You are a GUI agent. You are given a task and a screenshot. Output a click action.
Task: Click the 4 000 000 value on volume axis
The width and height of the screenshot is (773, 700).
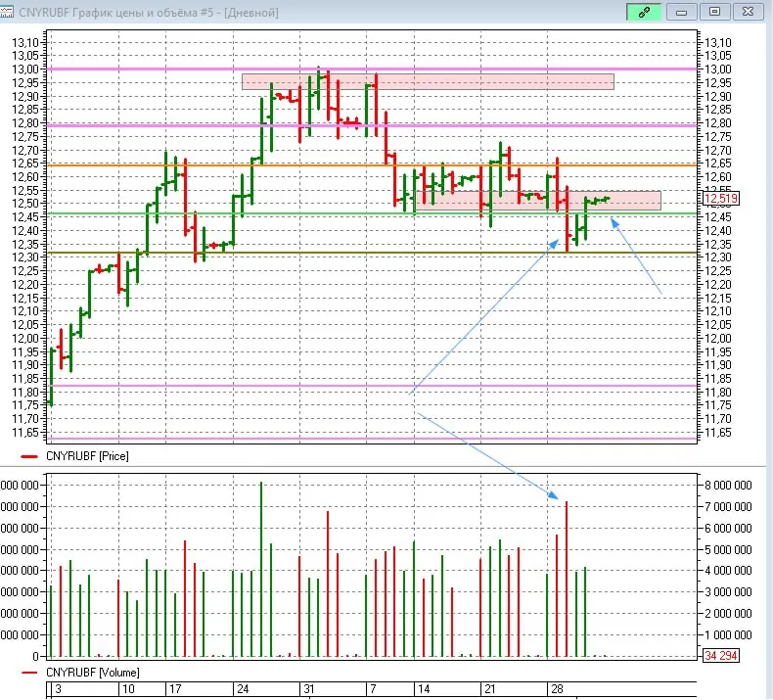pyautogui.click(x=728, y=570)
